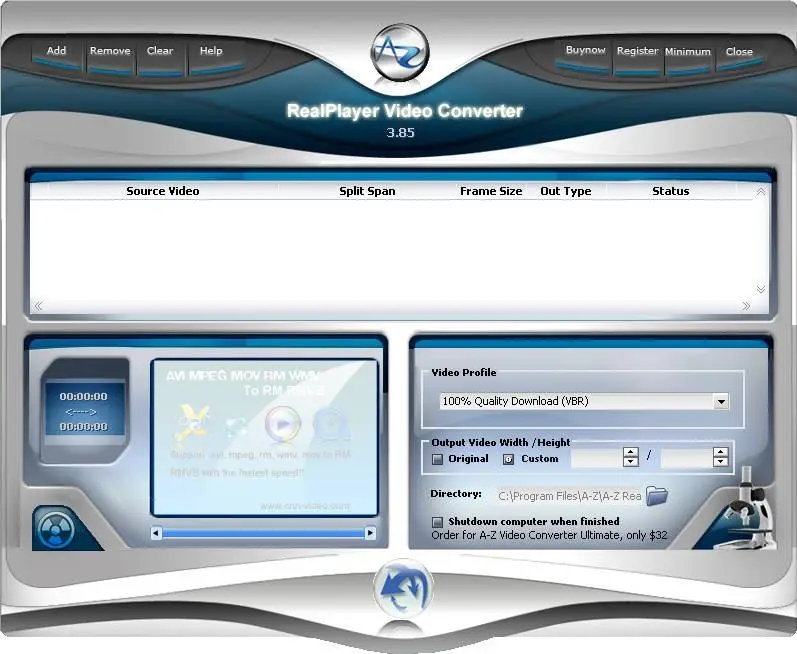Click the radiation-style icon at lower left
797x654 pixels.
56,530
